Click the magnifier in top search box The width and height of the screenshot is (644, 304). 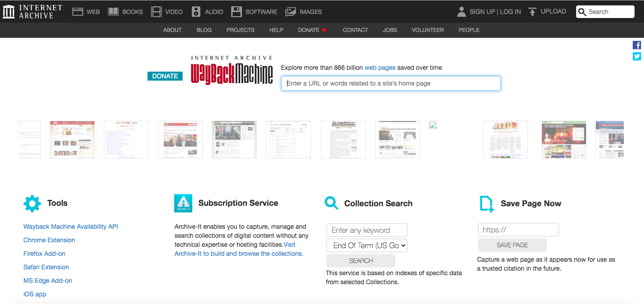(x=582, y=12)
